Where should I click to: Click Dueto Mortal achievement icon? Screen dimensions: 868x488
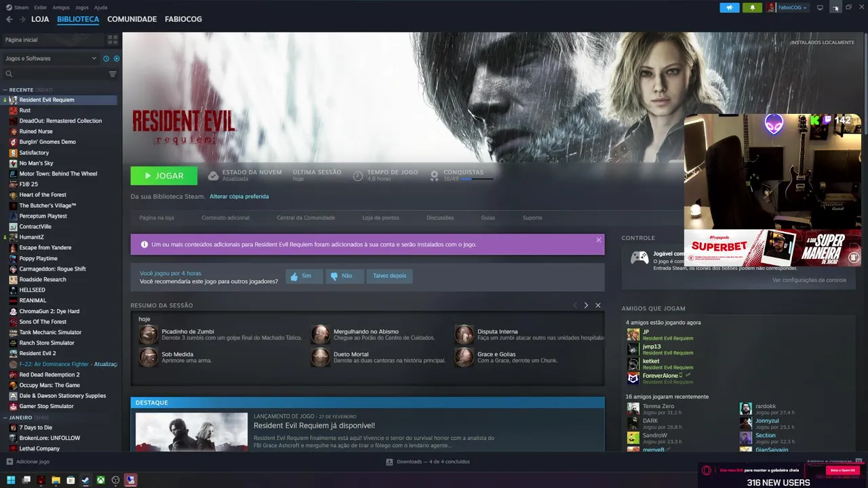click(320, 357)
